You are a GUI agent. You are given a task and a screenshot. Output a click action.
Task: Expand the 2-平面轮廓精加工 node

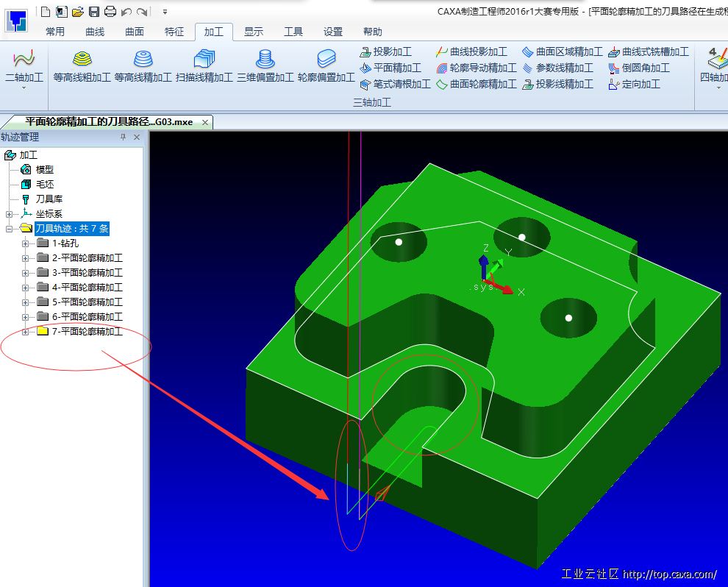point(26,258)
